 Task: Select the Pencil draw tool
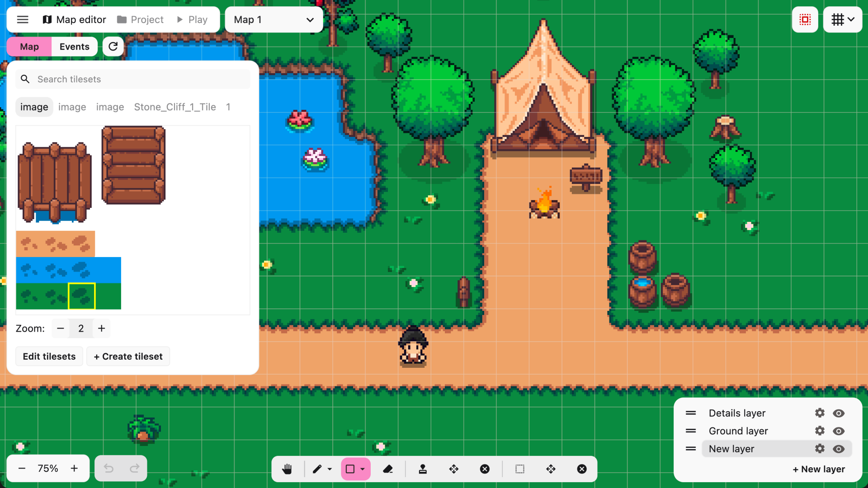pos(317,469)
